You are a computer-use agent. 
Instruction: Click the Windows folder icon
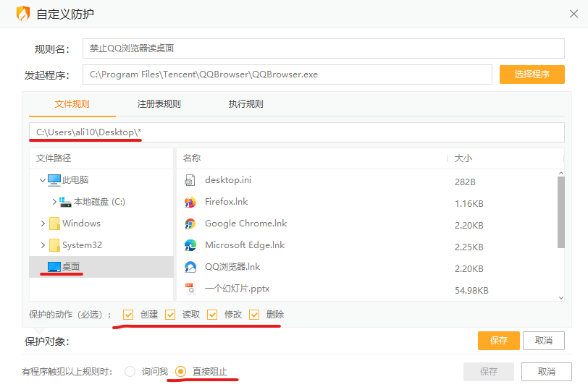pos(54,224)
